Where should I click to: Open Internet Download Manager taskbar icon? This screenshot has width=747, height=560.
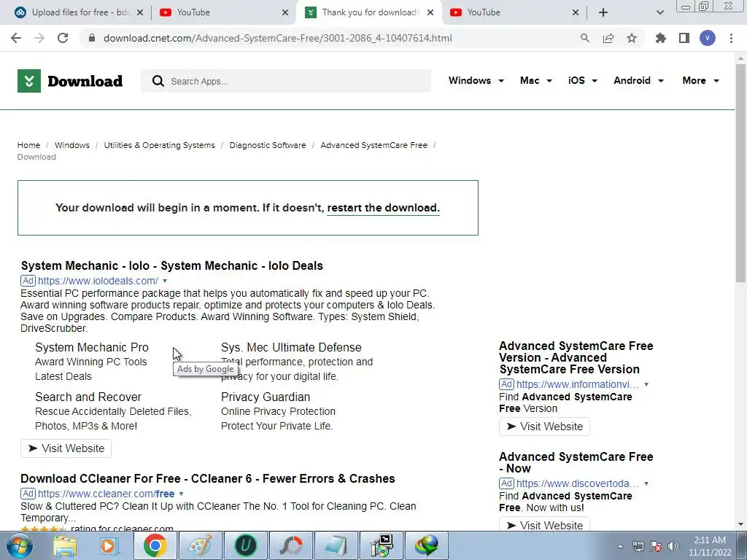coord(426,545)
